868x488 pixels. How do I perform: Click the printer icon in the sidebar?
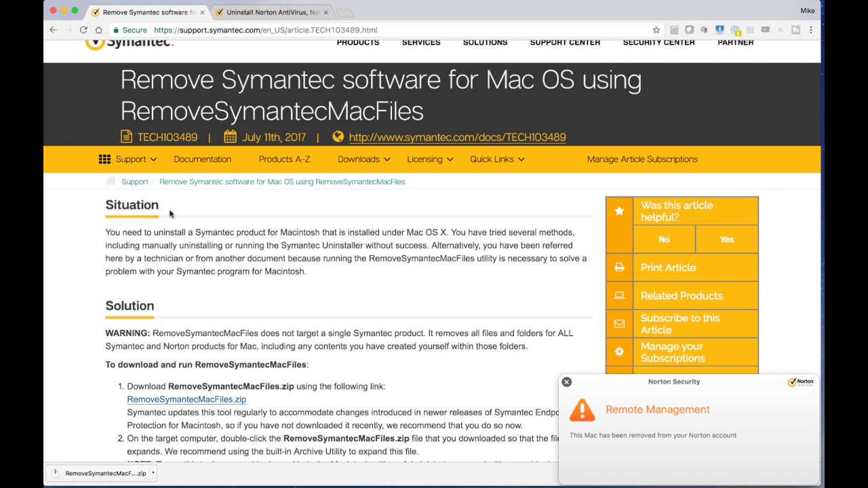(619, 268)
